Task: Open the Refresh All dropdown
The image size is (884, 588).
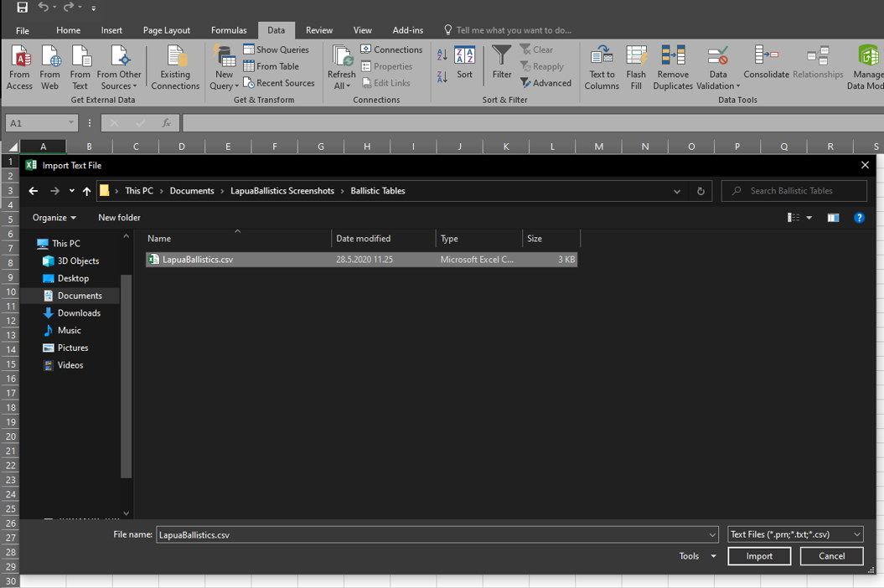Action: pyautogui.click(x=342, y=68)
